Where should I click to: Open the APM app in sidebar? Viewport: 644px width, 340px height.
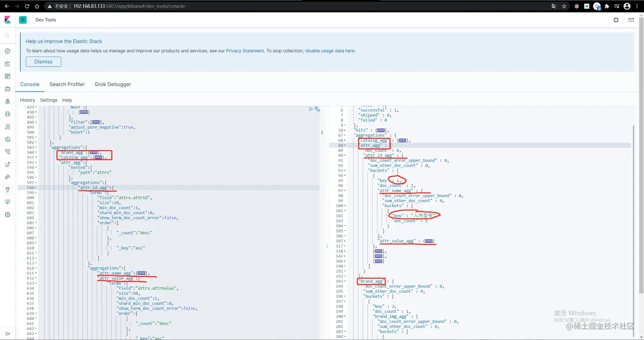pyautogui.click(x=7, y=152)
